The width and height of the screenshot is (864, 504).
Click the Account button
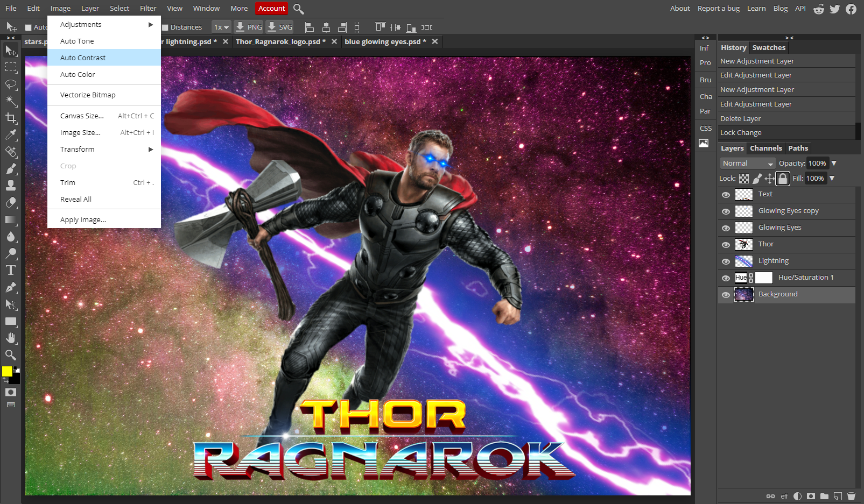click(x=271, y=9)
